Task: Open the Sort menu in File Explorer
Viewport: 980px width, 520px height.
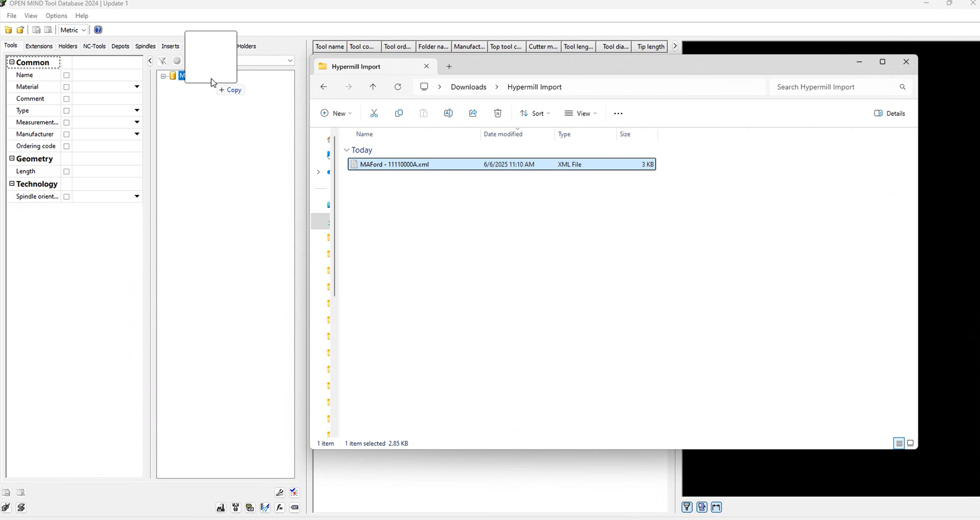Action: [535, 113]
